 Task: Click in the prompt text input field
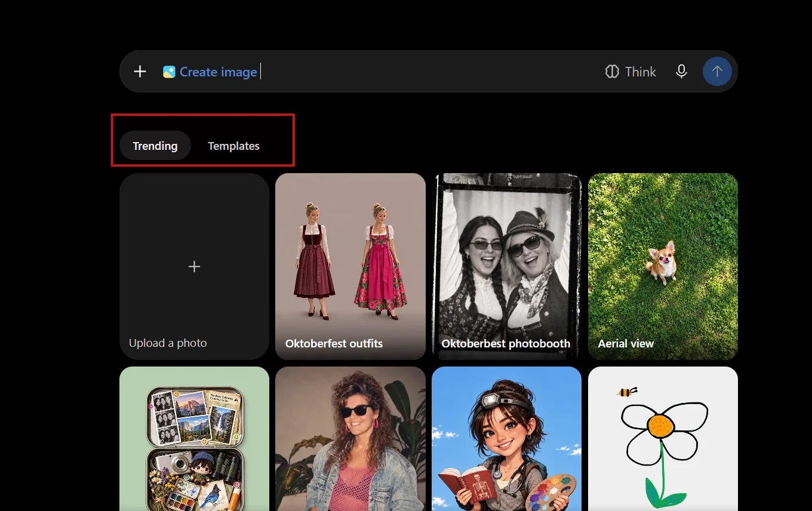(x=430, y=72)
